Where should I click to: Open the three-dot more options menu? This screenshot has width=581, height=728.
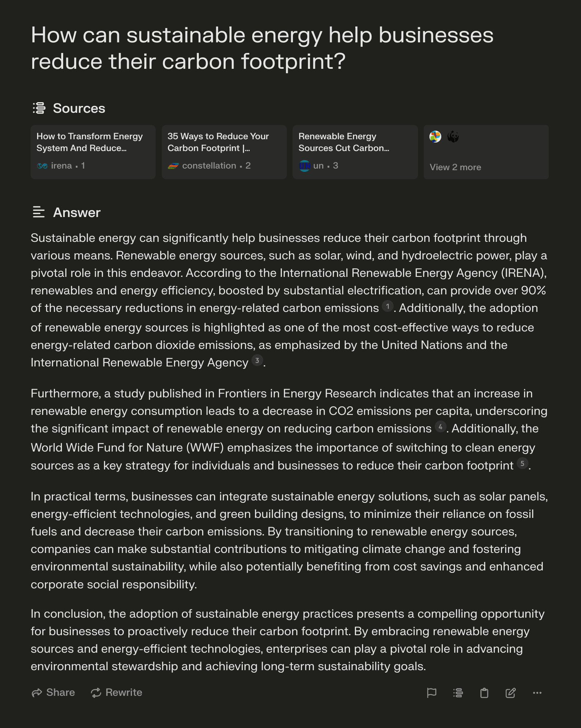pyautogui.click(x=537, y=693)
